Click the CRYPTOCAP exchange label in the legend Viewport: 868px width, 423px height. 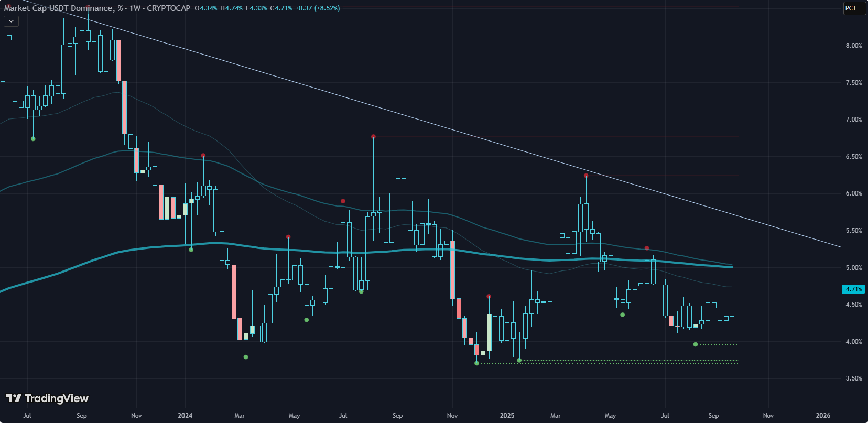tap(168, 8)
